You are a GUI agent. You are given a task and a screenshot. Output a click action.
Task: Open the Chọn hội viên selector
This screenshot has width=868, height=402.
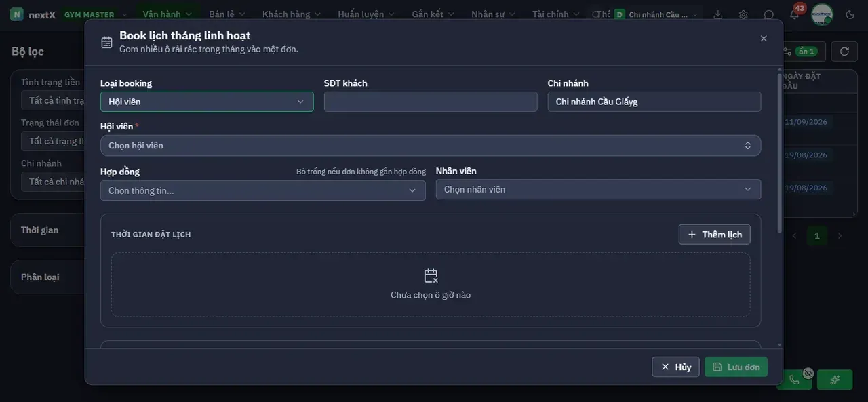point(431,146)
